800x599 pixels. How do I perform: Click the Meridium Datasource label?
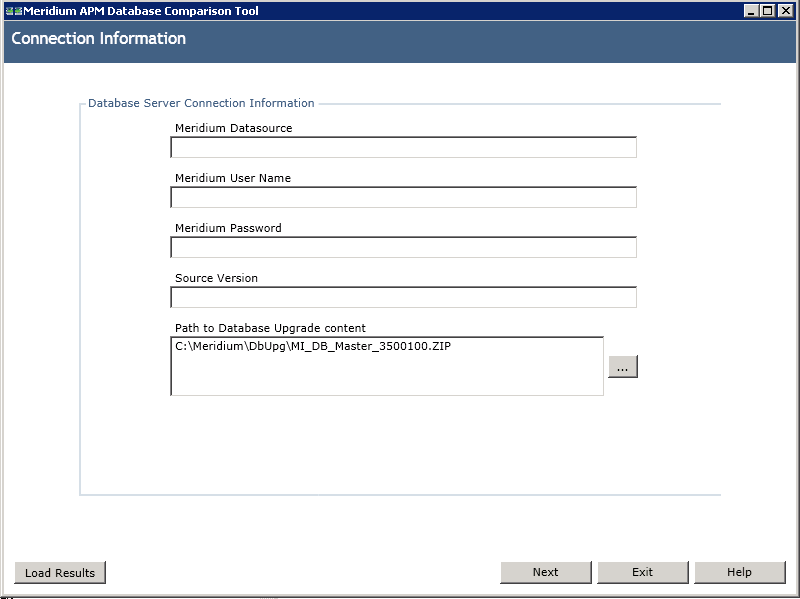click(x=234, y=128)
